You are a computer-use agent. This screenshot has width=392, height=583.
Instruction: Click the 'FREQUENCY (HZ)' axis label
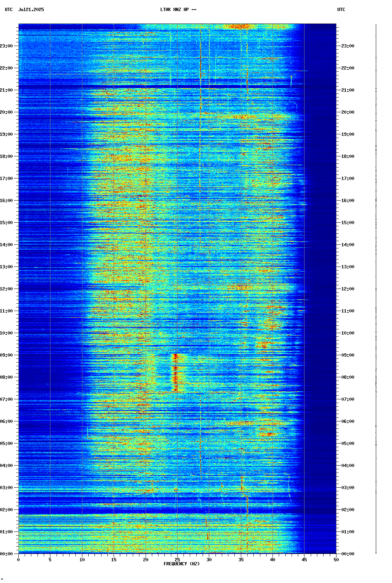pos(182,564)
